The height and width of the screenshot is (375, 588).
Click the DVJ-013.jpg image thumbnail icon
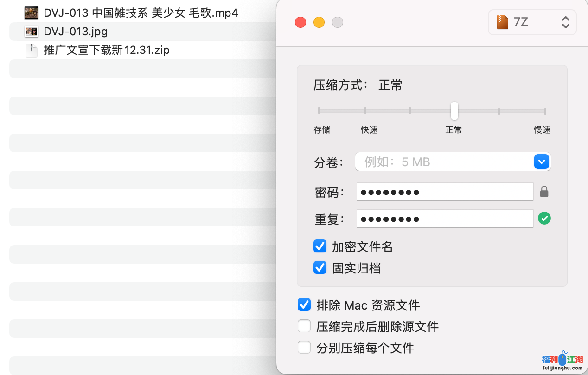point(31,32)
